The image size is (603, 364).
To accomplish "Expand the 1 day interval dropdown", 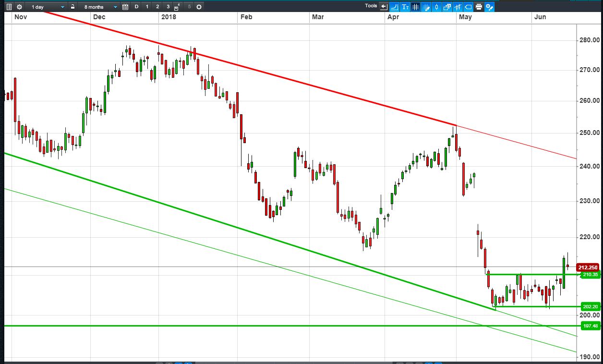I will pos(47,7).
